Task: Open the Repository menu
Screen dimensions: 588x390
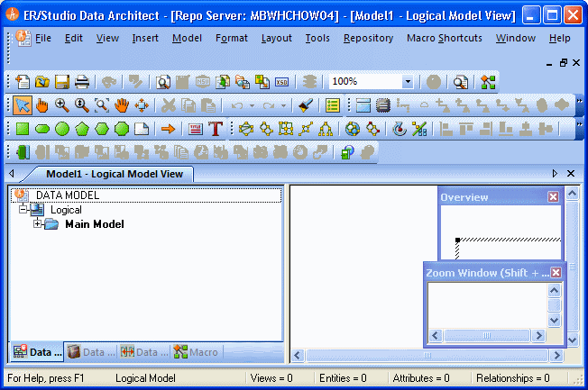Action: click(368, 38)
